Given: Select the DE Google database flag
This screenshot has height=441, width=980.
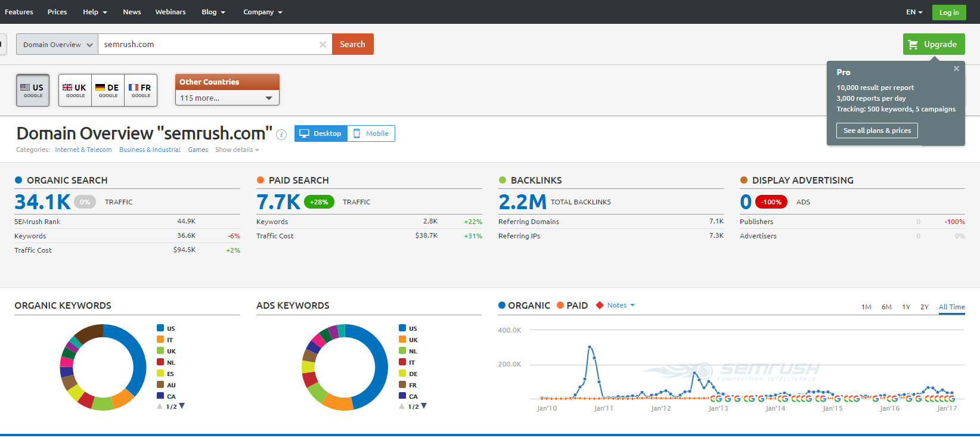Looking at the screenshot, I should tap(108, 91).
